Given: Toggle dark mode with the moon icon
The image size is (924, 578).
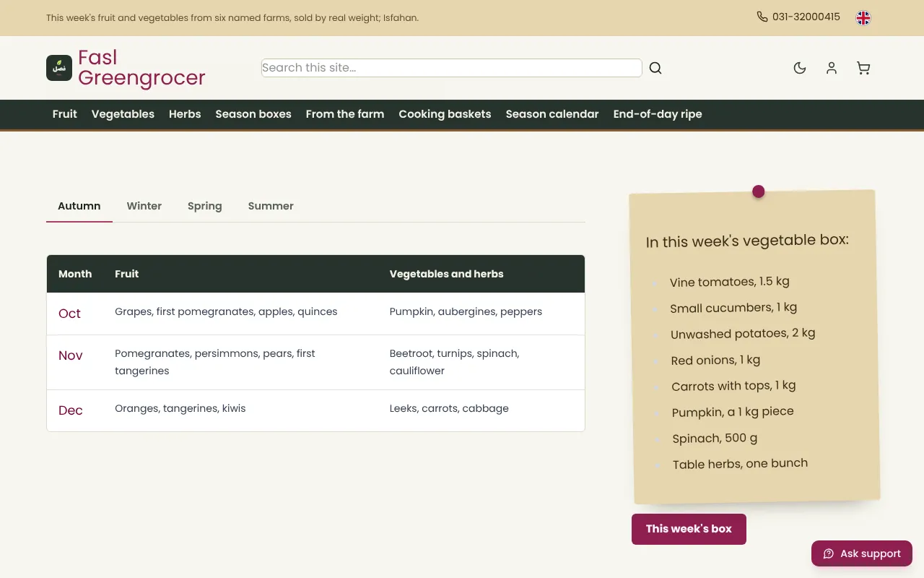Looking at the screenshot, I should click(x=800, y=68).
